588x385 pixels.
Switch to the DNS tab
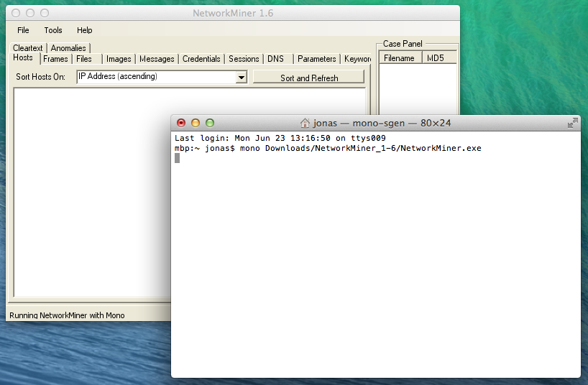275,59
